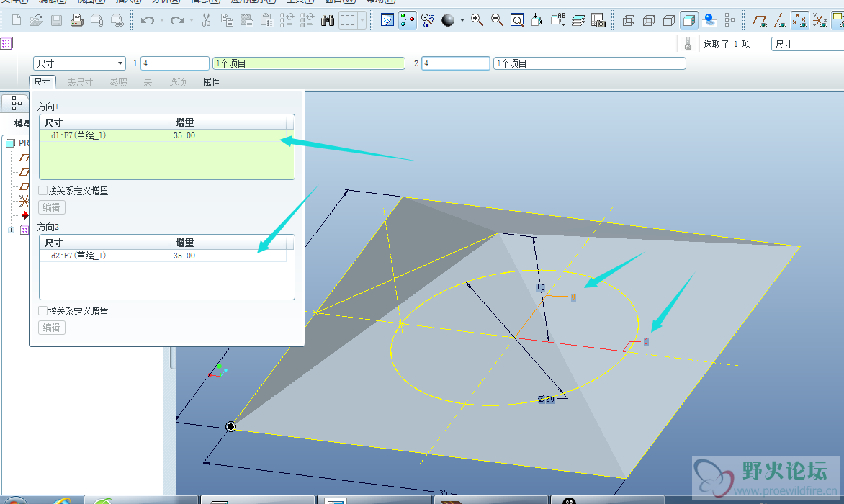The height and width of the screenshot is (504, 844).
Task: Click the Zoom Out magnifier icon
Action: coord(497,20)
